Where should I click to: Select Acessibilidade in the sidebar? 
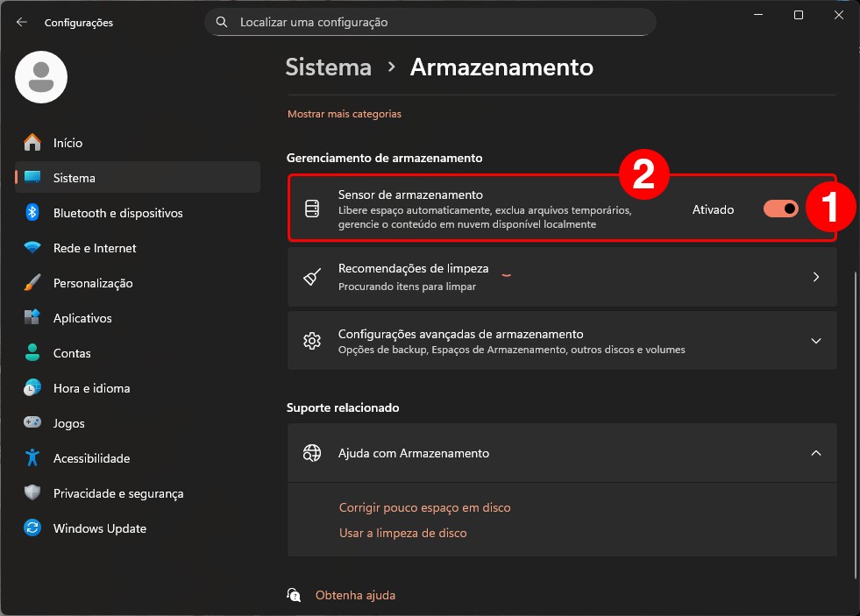pos(91,458)
